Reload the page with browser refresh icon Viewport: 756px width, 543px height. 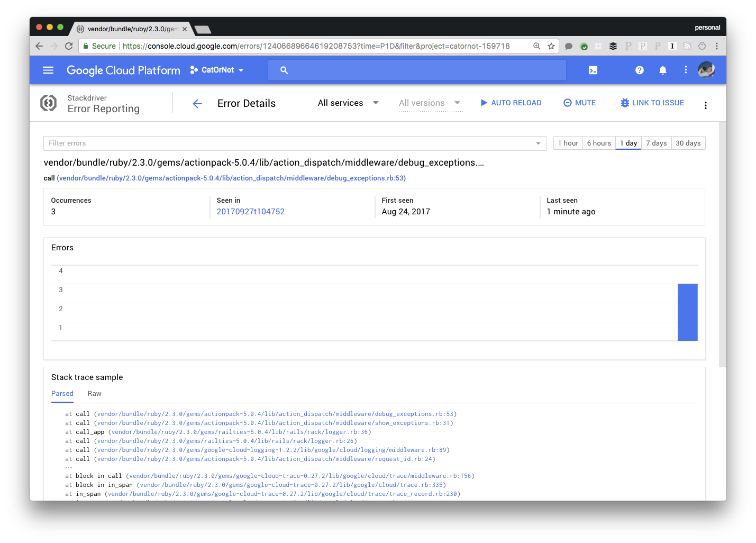69,46
